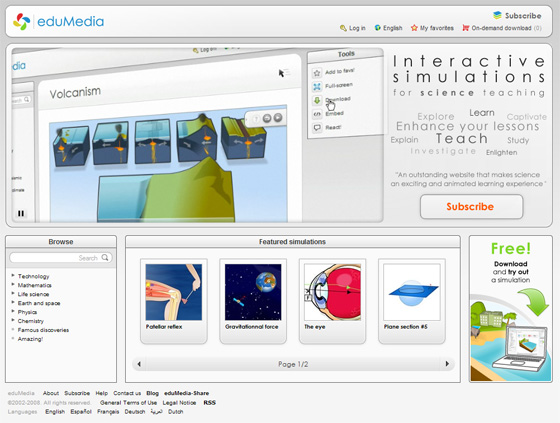Open the About footer link
Image resolution: width=560 pixels, height=423 pixels.
click(x=51, y=393)
